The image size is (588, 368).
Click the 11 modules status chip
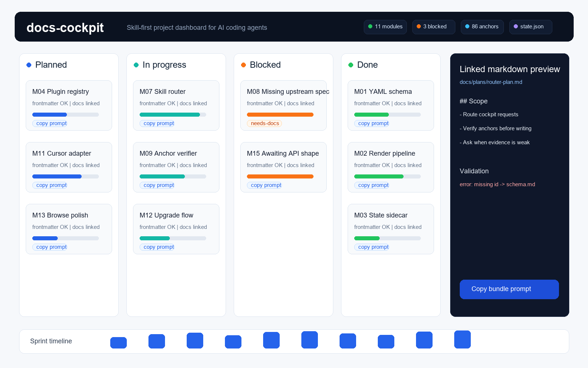click(385, 27)
